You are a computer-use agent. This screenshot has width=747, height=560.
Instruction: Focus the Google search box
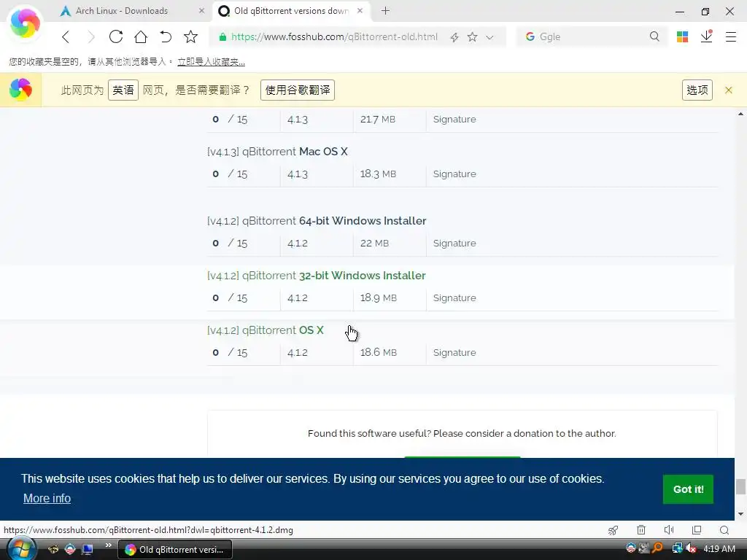click(x=591, y=36)
